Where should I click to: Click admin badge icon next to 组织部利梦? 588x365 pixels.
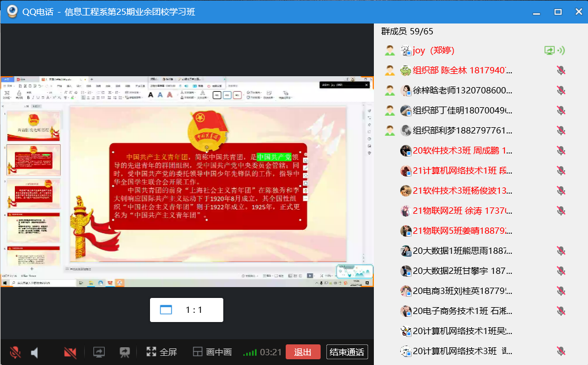pyautogui.click(x=390, y=131)
